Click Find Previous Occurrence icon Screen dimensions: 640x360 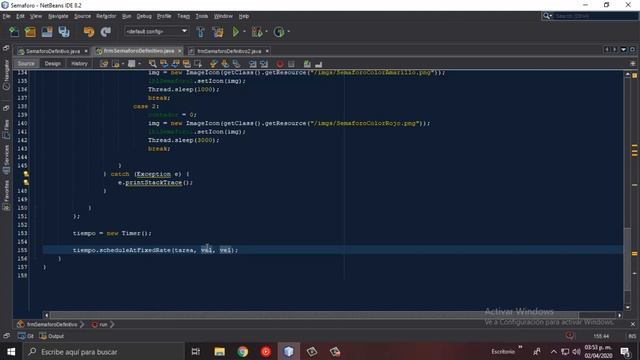click(x=164, y=64)
